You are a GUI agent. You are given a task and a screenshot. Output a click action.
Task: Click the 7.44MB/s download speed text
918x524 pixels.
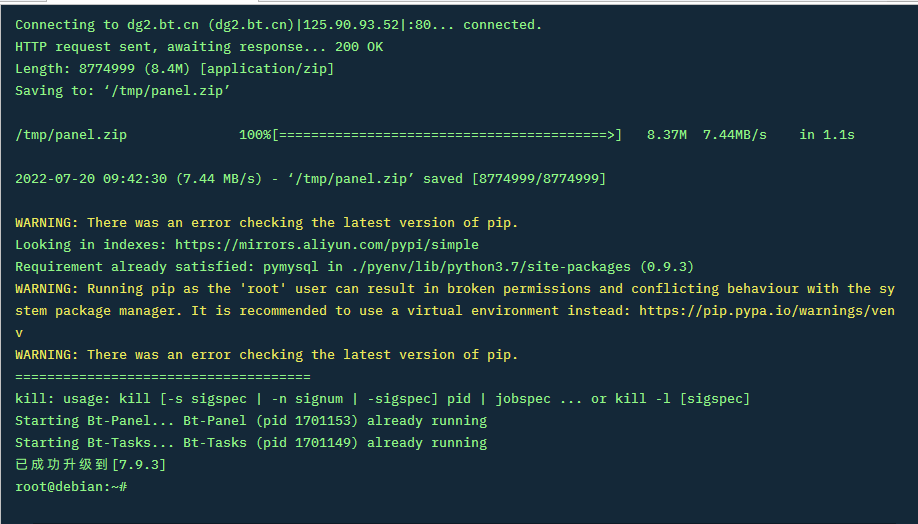734,135
